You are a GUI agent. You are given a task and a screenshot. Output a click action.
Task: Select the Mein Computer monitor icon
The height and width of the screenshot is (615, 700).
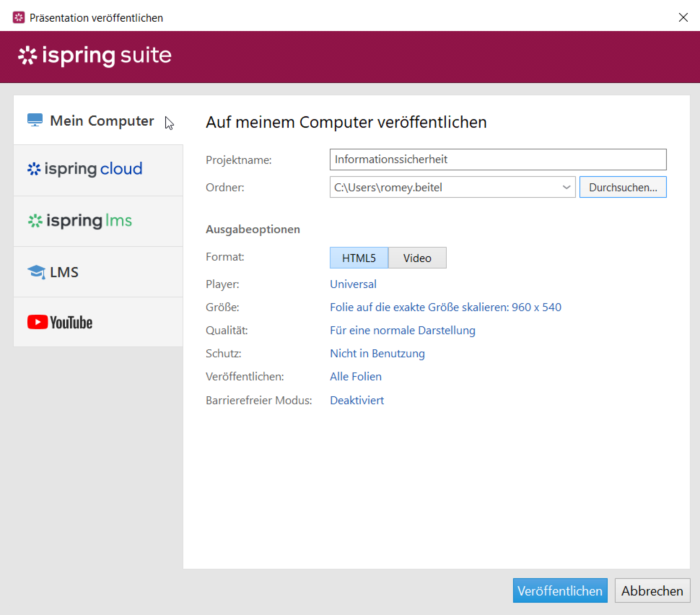pyautogui.click(x=35, y=120)
